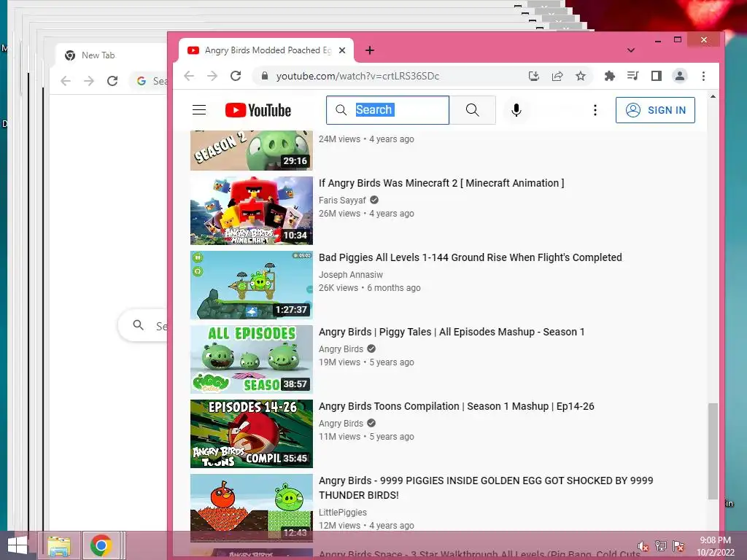Click the Google search box in the background window

tap(143, 326)
